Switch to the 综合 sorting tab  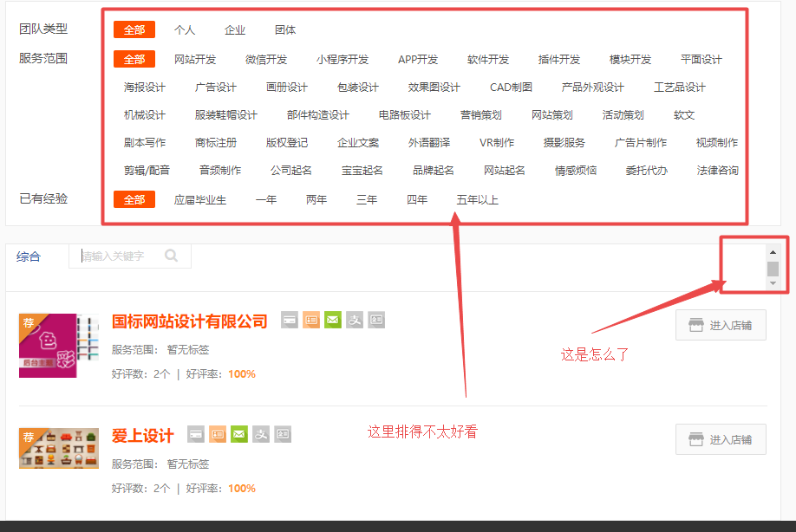29,256
